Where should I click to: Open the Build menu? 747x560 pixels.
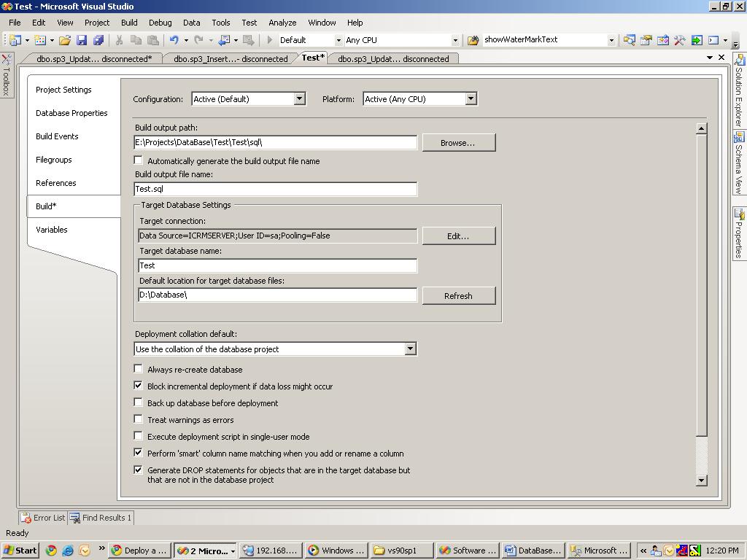click(x=129, y=23)
